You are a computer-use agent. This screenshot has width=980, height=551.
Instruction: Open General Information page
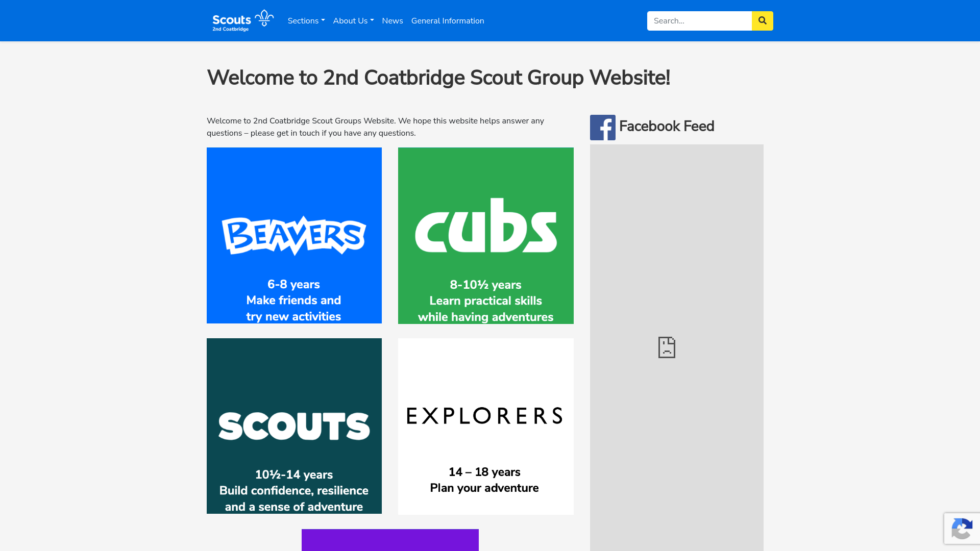coord(448,21)
